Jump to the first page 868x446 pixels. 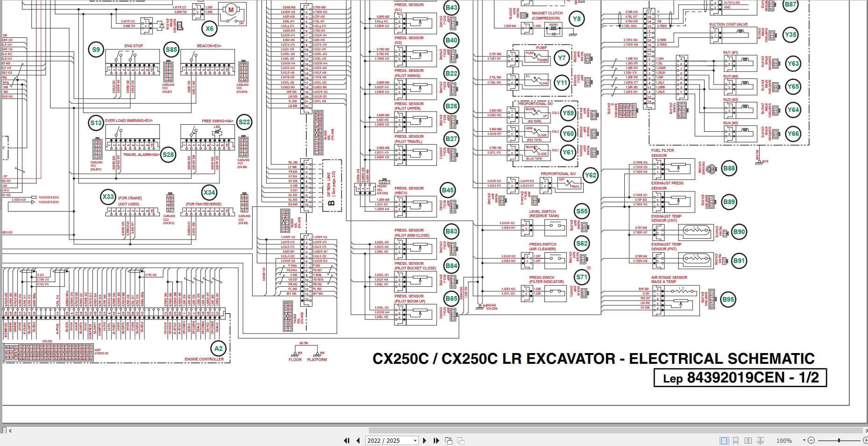pyautogui.click(x=346, y=440)
